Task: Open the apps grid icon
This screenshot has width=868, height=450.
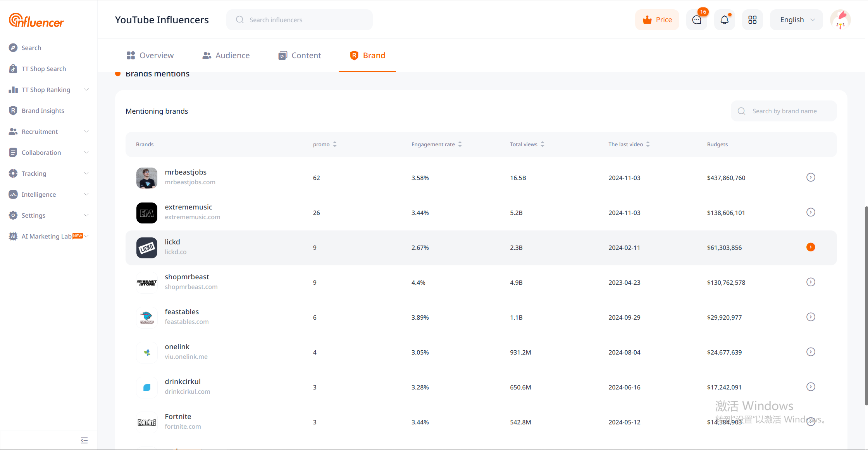Action: click(x=752, y=20)
